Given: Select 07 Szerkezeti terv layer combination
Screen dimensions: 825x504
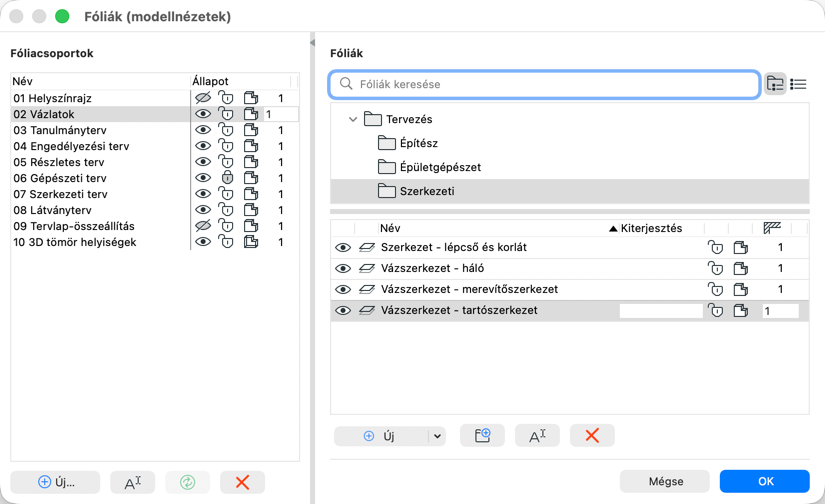Looking at the screenshot, I should [x=61, y=194].
